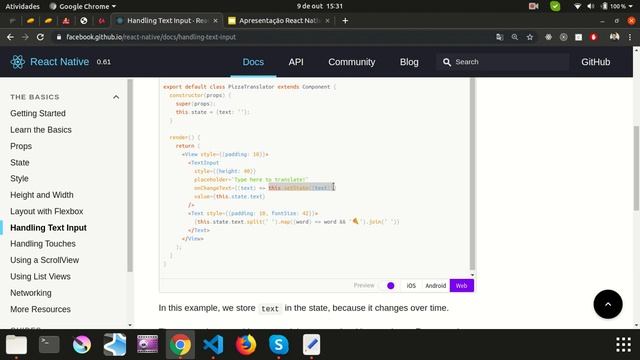Click Atividades in the top bar
This screenshot has width=640, height=360.
click(x=22, y=6)
